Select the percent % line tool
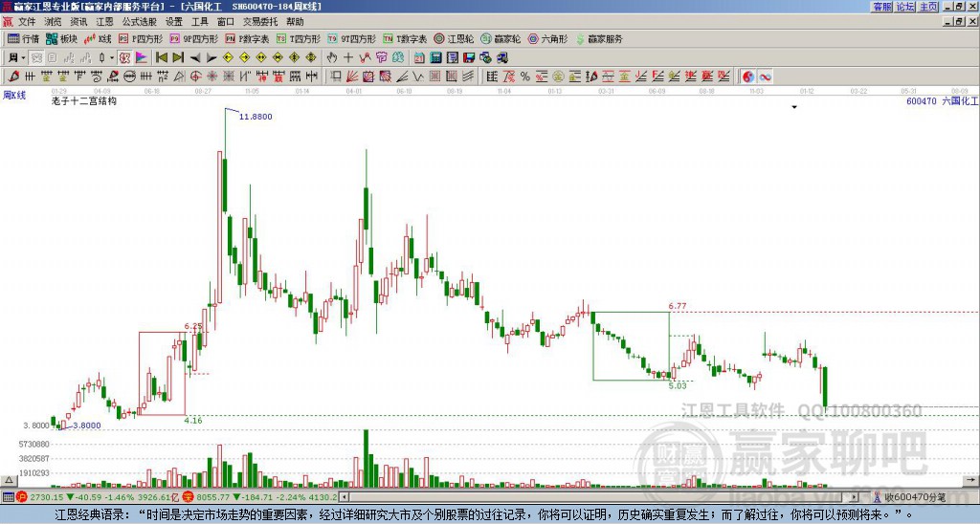The image size is (980, 524). (x=525, y=76)
